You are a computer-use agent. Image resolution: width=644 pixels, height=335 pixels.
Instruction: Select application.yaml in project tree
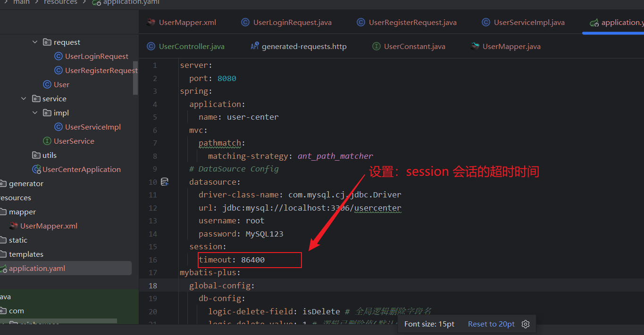point(37,268)
